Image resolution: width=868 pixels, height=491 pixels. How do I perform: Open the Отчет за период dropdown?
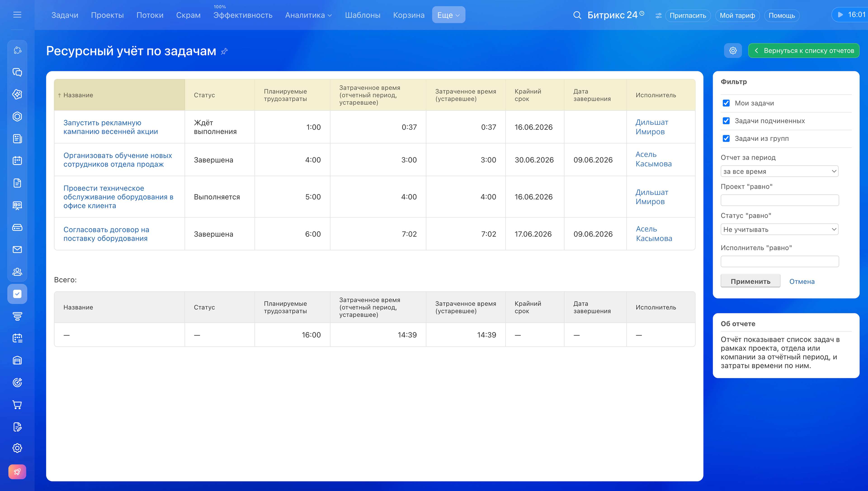click(779, 171)
